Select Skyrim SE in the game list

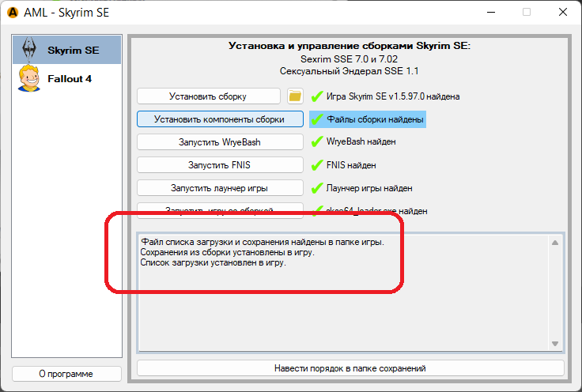pos(73,50)
